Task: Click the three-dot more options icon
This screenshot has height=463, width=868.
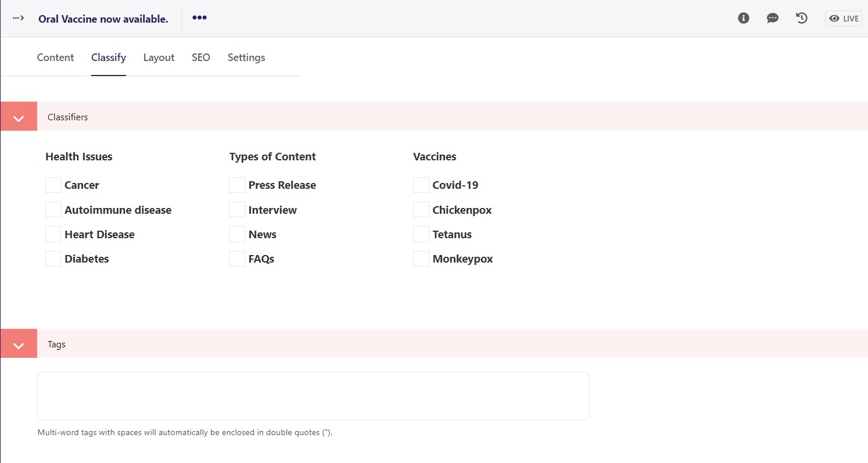Action: (199, 18)
